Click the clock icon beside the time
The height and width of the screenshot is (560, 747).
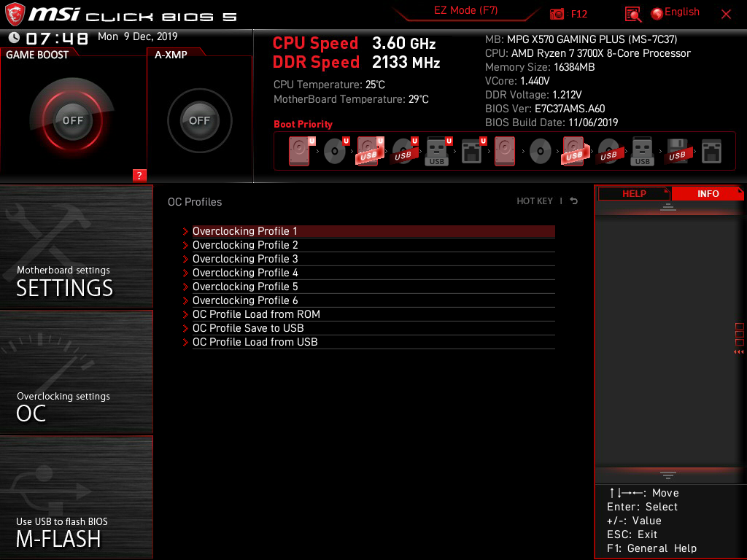(x=14, y=37)
